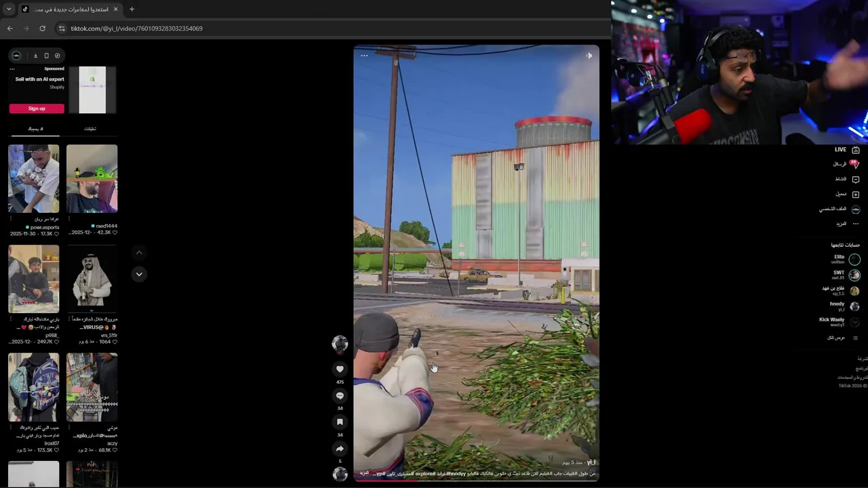Save video with the bookmark icon
This screenshot has width=868, height=488.
(340, 422)
